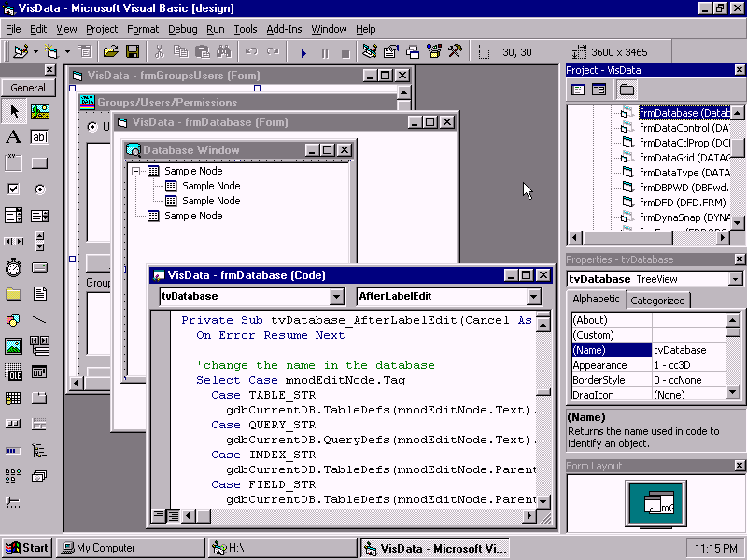Open the Add Project dropdown arrow
Viewport: 747px width, 560px height.
[x=35, y=51]
